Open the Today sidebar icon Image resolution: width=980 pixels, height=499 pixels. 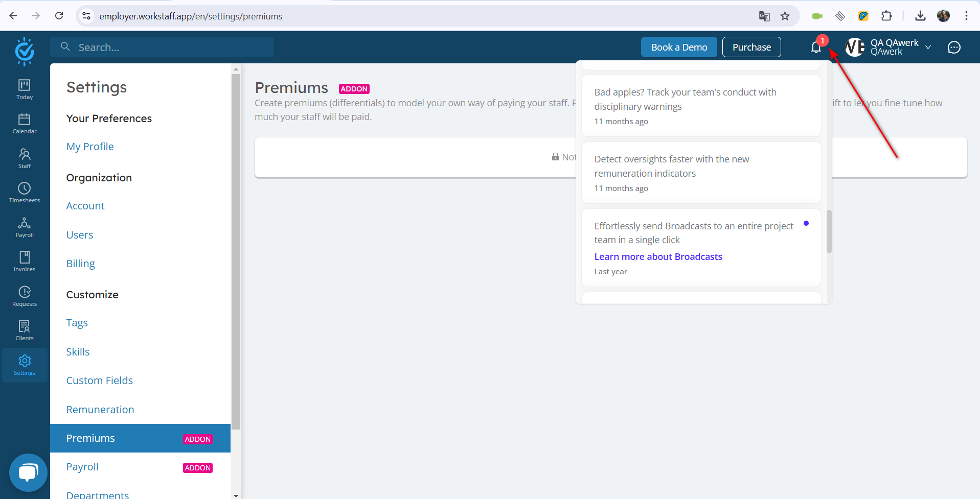click(25, 89)
